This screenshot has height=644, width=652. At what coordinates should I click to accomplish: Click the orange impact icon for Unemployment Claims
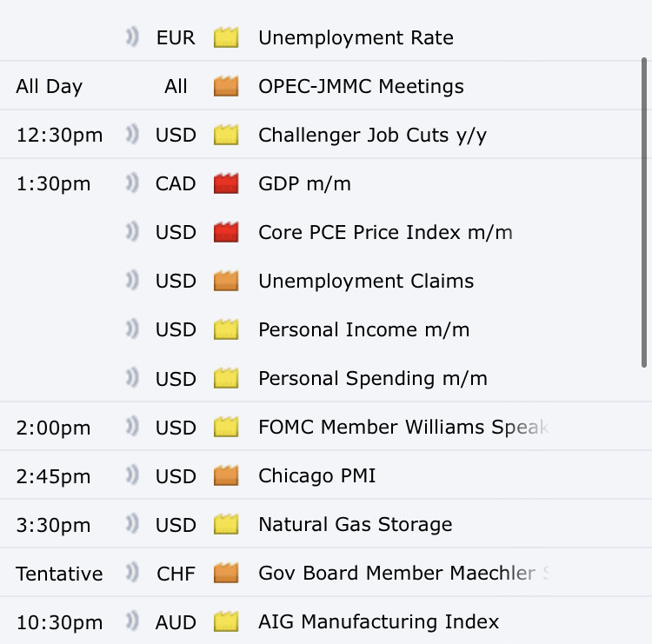pyautogui.click(x=226, y=282)
